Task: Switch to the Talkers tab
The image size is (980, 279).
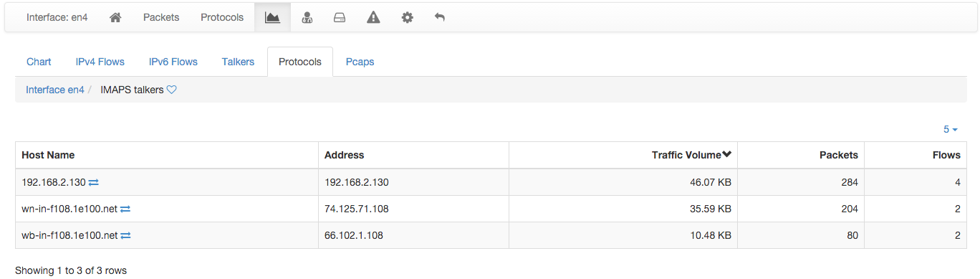Action: [x=238, y=62]
